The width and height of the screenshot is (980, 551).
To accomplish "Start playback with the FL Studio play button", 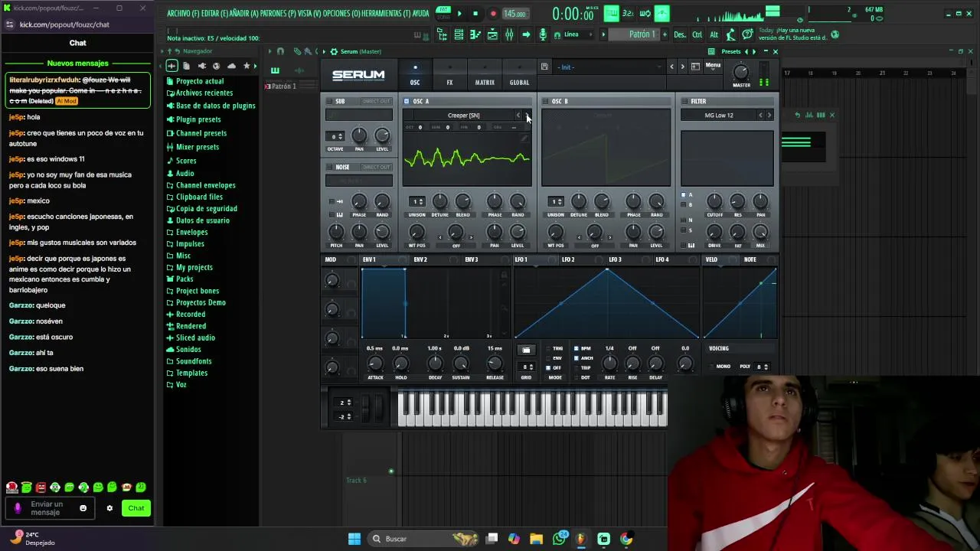I will (459, 14).
